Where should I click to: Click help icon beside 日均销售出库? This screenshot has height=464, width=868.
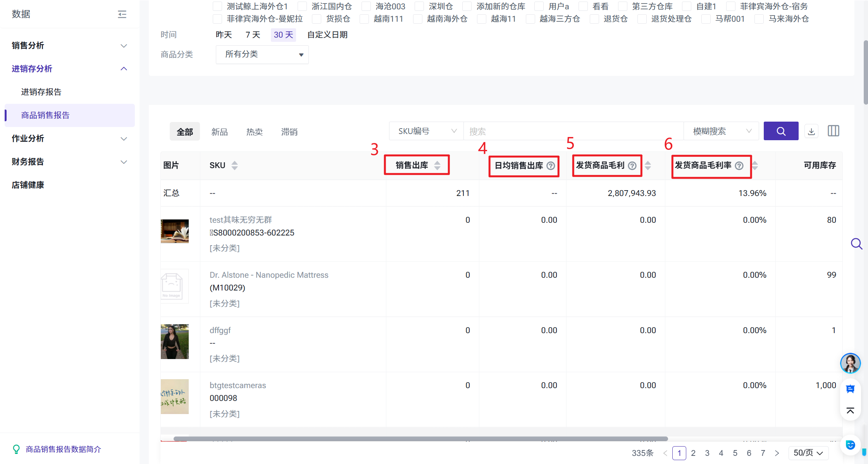[x=551, y=166]
